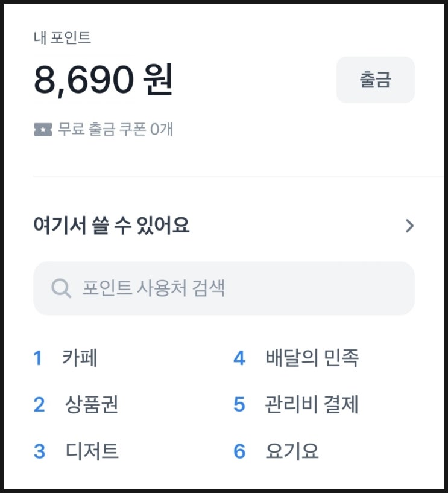Click the free withdrawal coupon ticket icon
The width and height of the screenshot is (448, 493).
pos(43,130)
